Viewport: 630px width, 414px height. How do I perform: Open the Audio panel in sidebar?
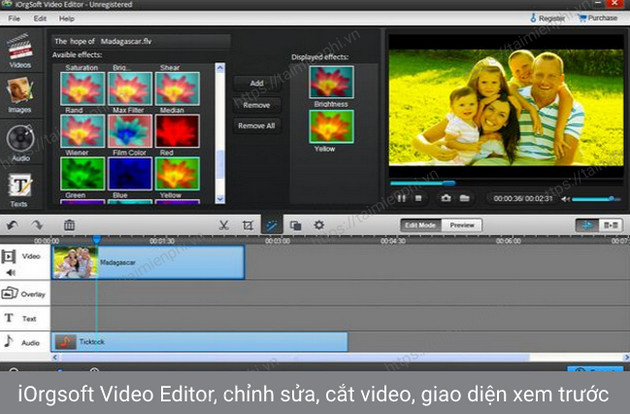pyautogui.click(x=20, y=143)
